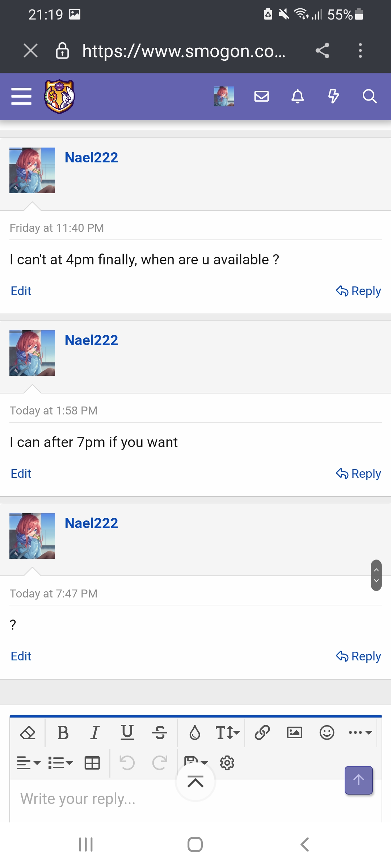Expand the list options dropdown

click(x=60, y=763)
